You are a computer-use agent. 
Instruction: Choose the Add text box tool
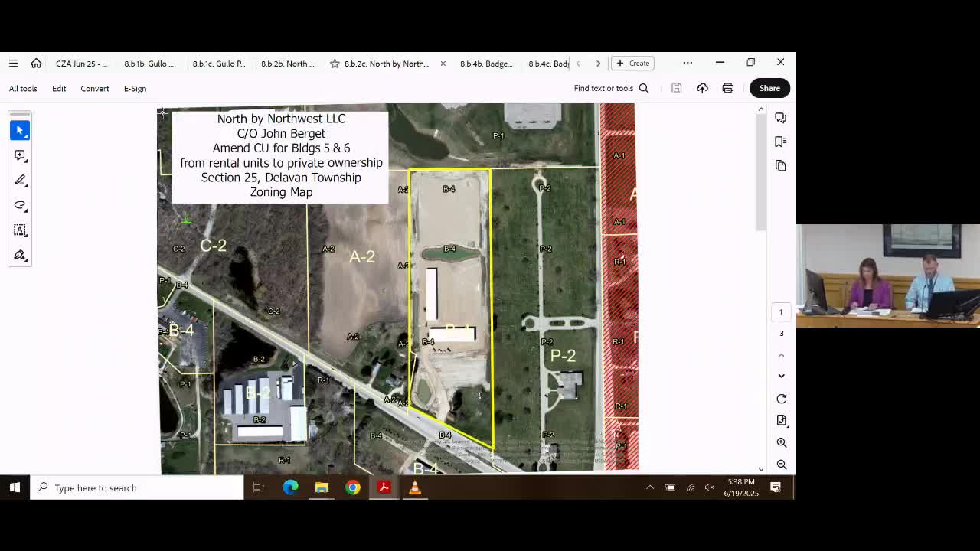(20, 230)
